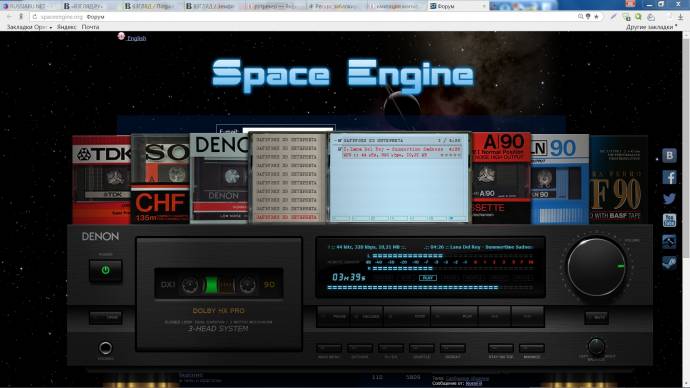690x388 pixels.
Task: Click the headphone jack on the deck
Action: click(105, 348)
